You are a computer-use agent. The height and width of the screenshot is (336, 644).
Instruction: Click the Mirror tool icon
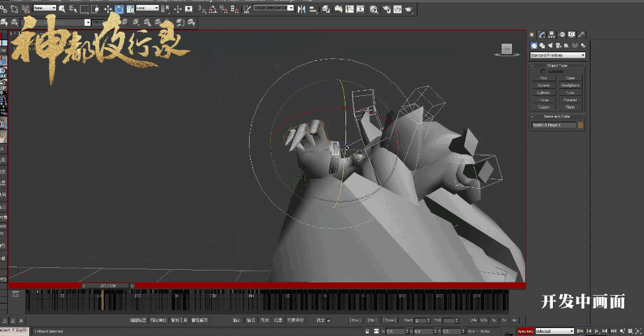point(301,9)
